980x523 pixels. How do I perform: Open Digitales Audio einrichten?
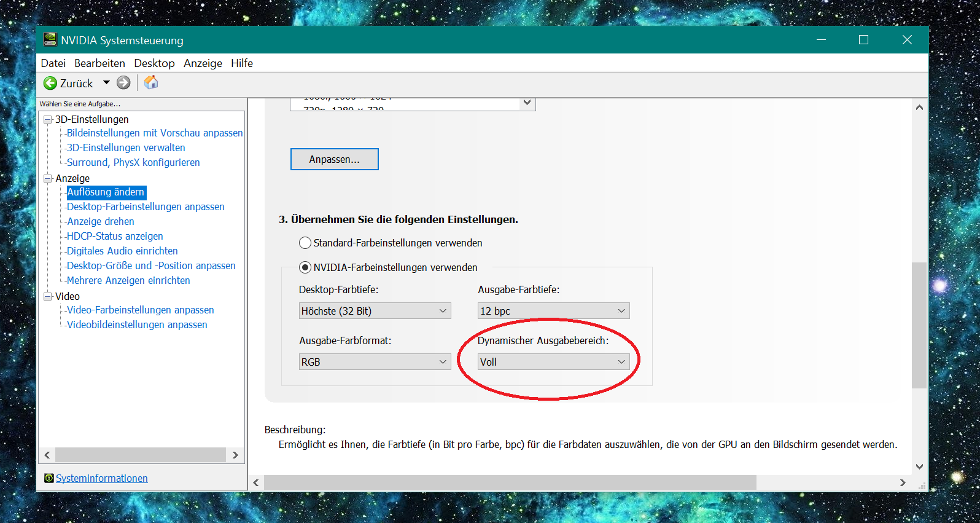point(122,251)
